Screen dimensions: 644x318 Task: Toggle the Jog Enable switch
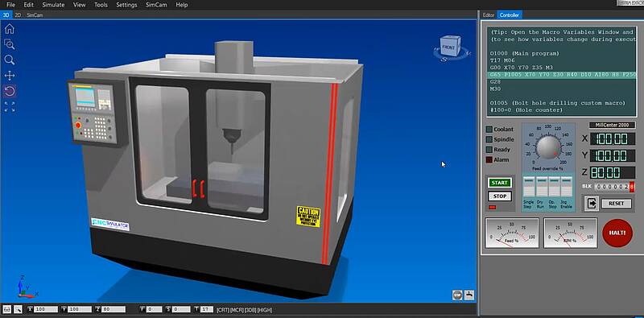click(x=567, y=187)
